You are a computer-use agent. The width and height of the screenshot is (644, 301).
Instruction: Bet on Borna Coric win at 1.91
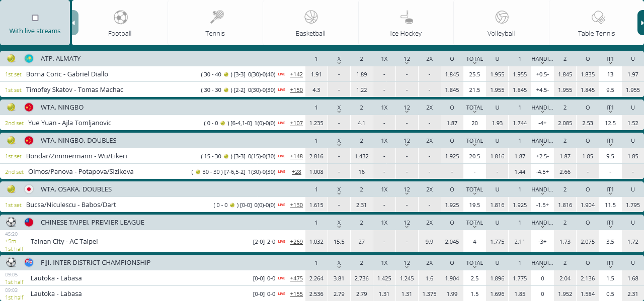click(x=316, y=74)
